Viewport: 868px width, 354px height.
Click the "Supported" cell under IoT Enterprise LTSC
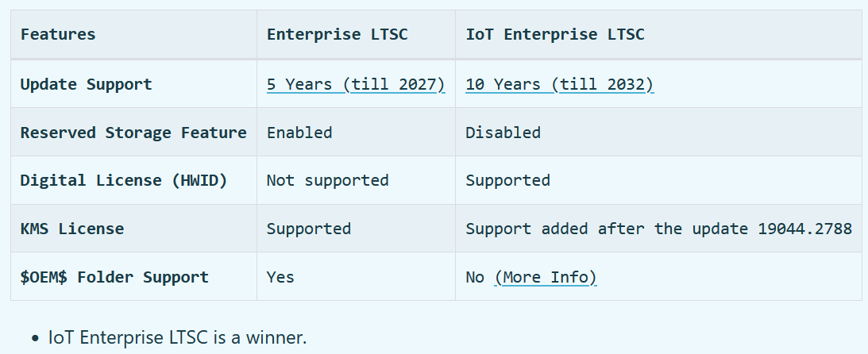pos(507,180)
